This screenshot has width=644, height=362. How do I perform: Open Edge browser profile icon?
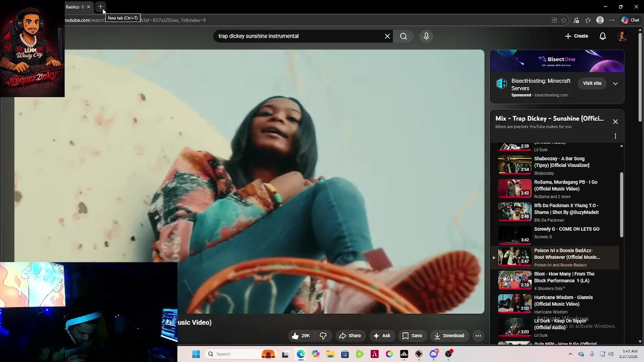600,20
